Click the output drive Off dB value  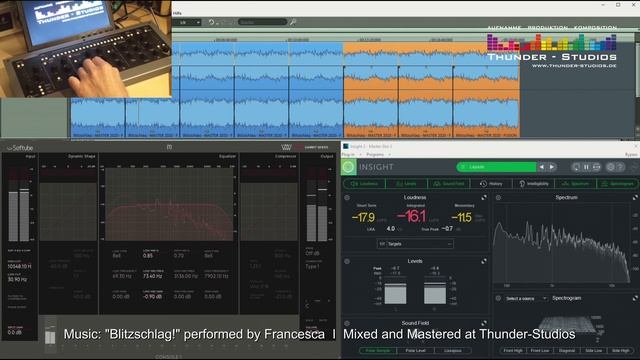[312, 253]
